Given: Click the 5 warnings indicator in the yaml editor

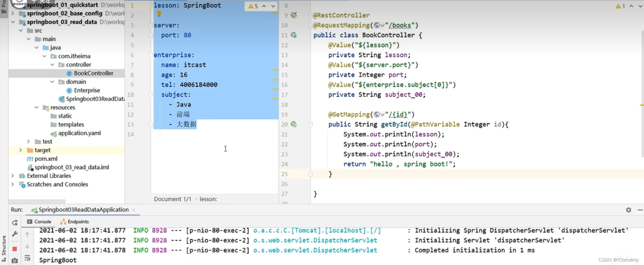Looking at the screenshot, I should [x=253, y=6].
